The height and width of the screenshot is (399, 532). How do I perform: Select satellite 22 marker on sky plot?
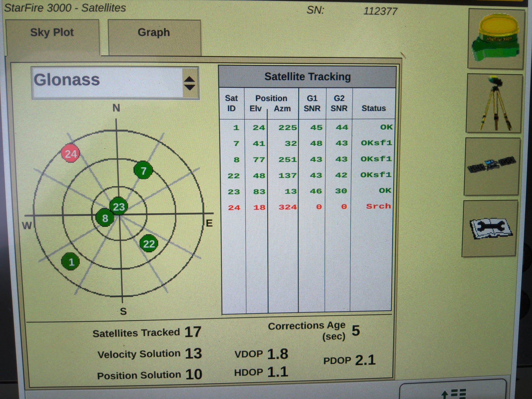[x=149, y=243]
